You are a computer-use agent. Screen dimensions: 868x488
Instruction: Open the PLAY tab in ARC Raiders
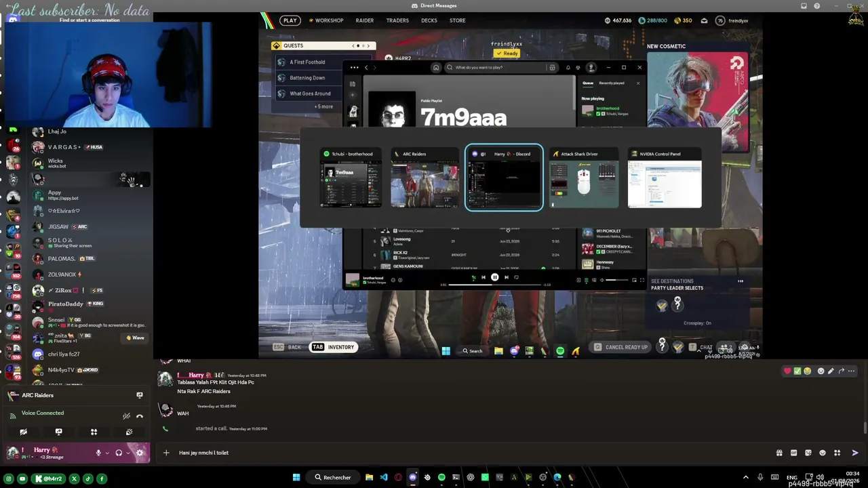[x=290, y=20]
